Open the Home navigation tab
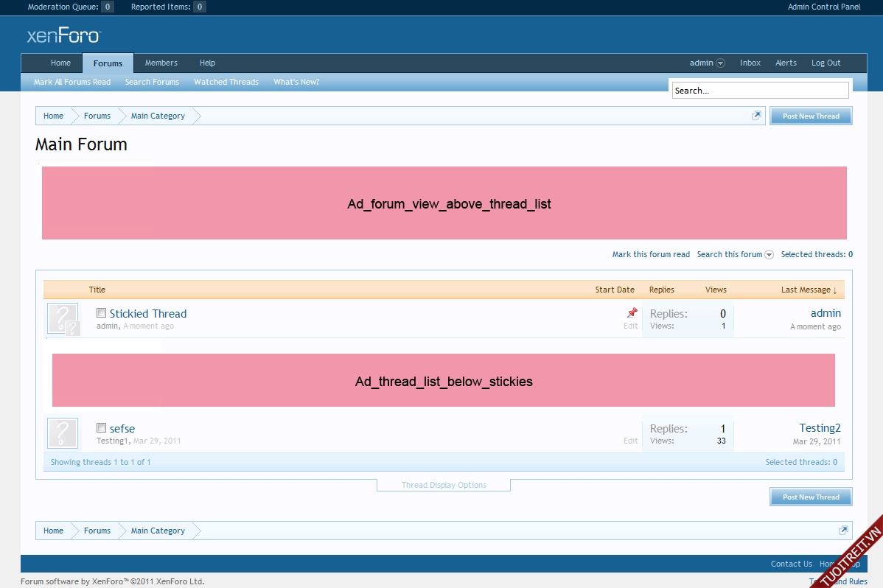Screen dimensions: 883x588 (60, 63)
